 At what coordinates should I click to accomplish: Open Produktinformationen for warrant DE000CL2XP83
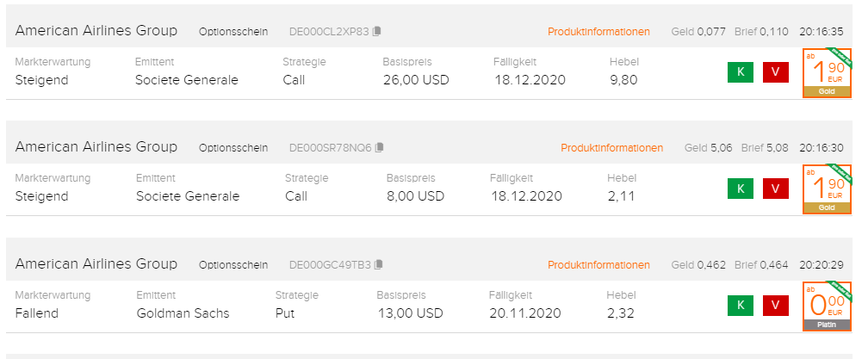[x=598, y=32]
